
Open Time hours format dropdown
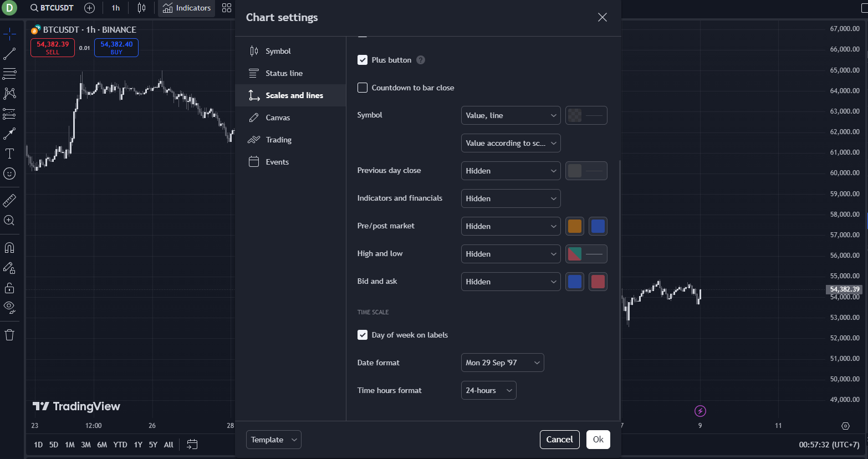pos(488,390)
